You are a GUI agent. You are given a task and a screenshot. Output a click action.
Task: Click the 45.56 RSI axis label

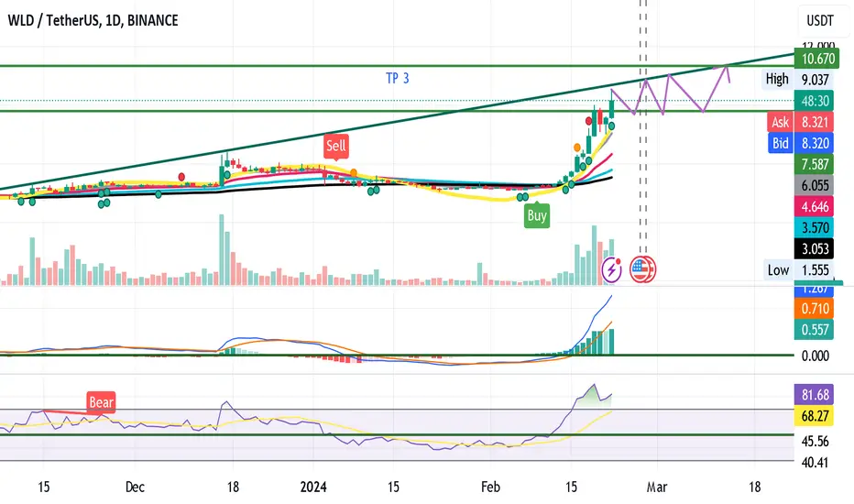[x=815, y=441]
